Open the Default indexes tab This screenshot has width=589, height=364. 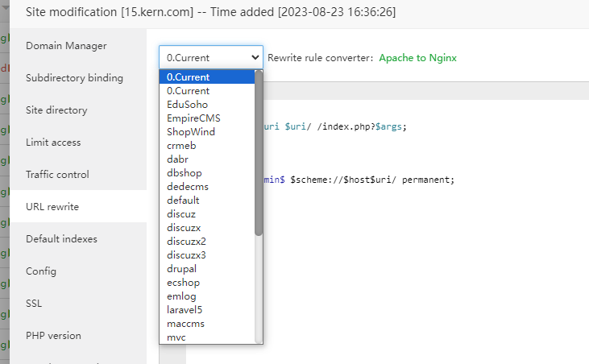(61, 239)
